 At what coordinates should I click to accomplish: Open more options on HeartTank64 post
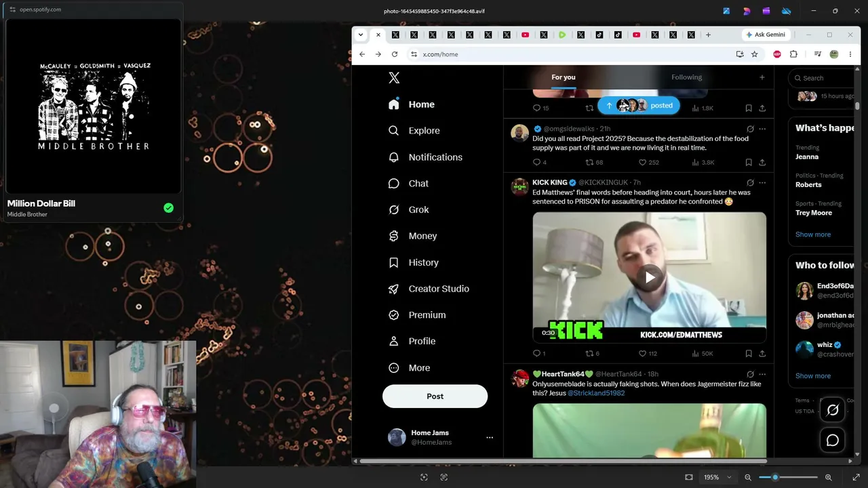tap(762, 374)
